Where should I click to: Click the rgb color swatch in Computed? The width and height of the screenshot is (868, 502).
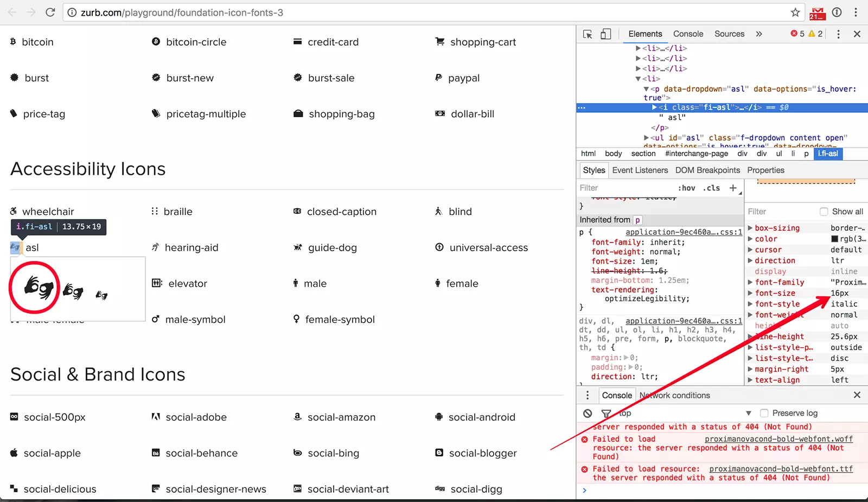[834, 239]
